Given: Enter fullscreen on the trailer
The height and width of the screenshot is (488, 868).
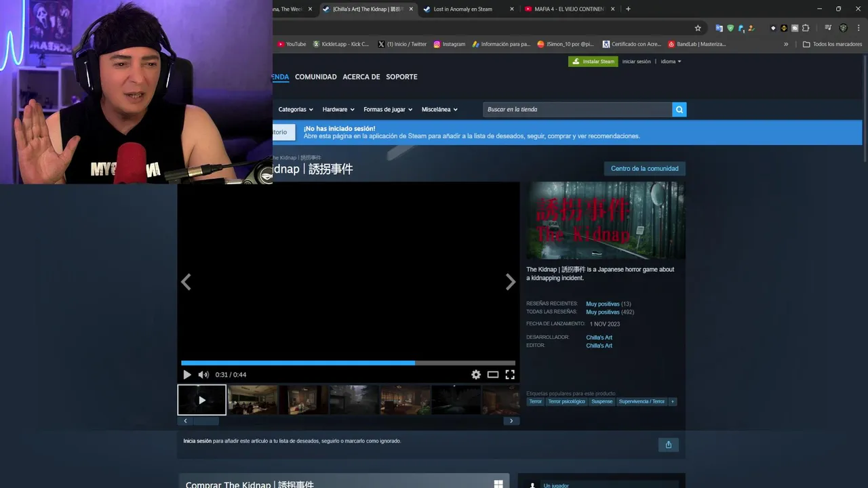Looking at the screenshot, I should 510,375.
